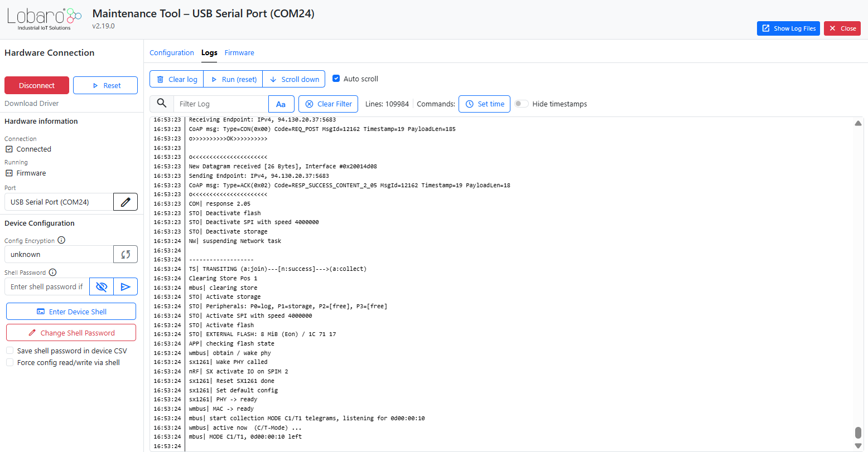Toggle shell password visibility eye icon
The height and width of the screenshot is (452, 868).
pyautogui.click(x=102, y=286)
